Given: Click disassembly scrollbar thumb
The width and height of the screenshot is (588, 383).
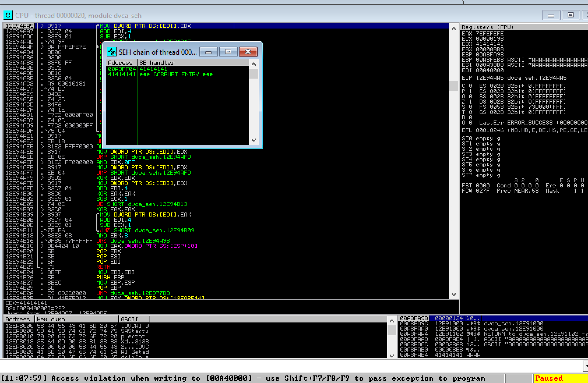Looking at the screenshot, I should point(453,86).
